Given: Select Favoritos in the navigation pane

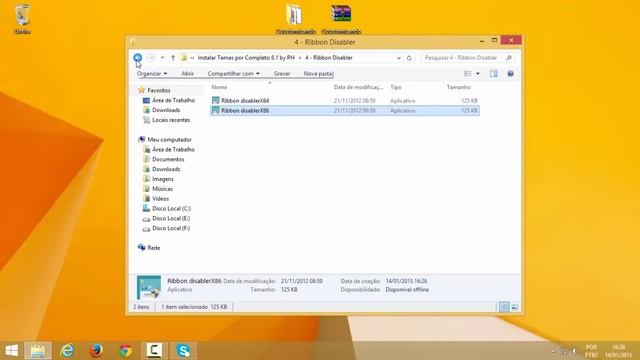Looking at the screenshot, I should click(x=159, y=90).
